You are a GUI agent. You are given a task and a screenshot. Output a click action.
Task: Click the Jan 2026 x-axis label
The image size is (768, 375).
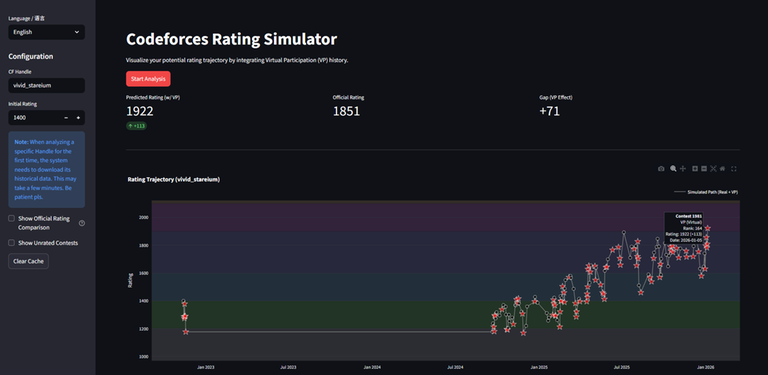pos(706,366)
